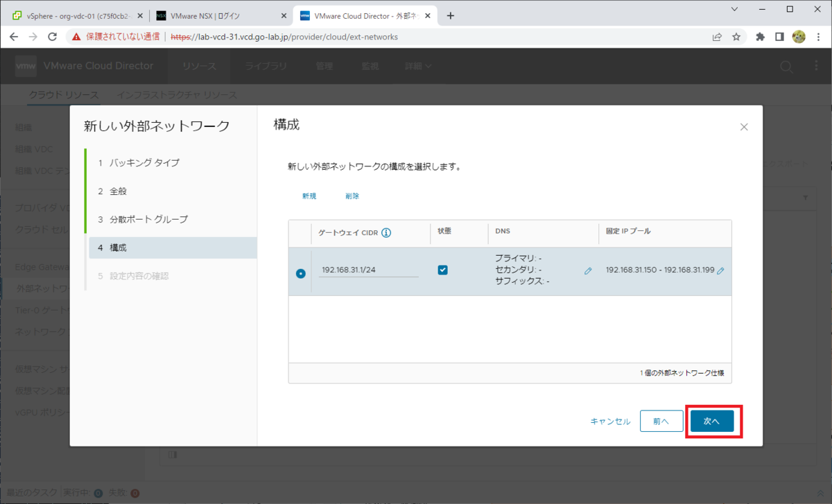
Task: Edit DNS settings with pencil icon
Action: (588, 271)
